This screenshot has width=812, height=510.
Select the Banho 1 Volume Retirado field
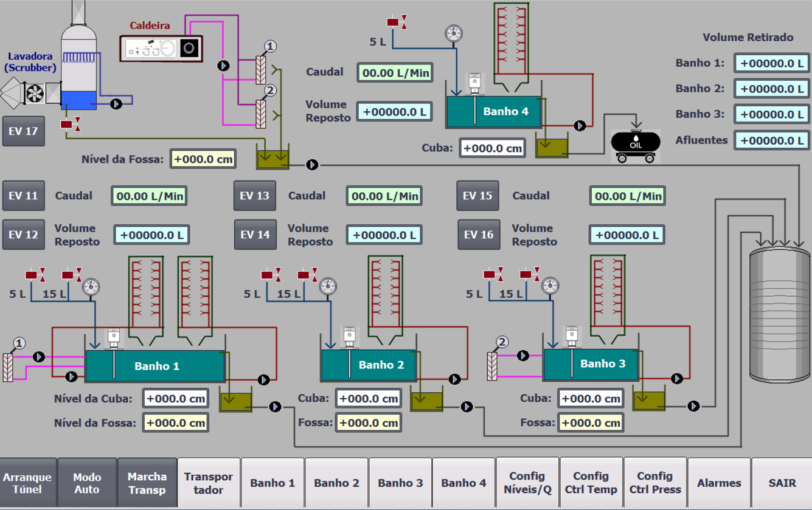click(x=771, y=63)
